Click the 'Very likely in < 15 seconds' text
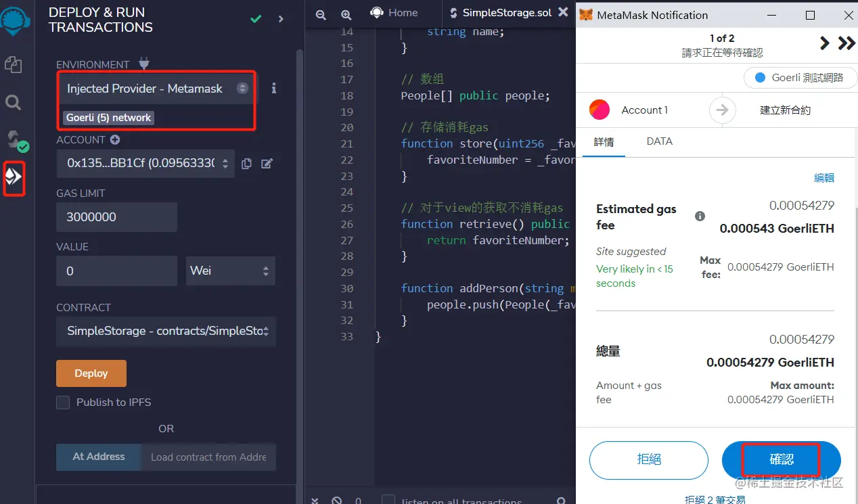This screenshot has width=858, height=504. coord(635,276)
